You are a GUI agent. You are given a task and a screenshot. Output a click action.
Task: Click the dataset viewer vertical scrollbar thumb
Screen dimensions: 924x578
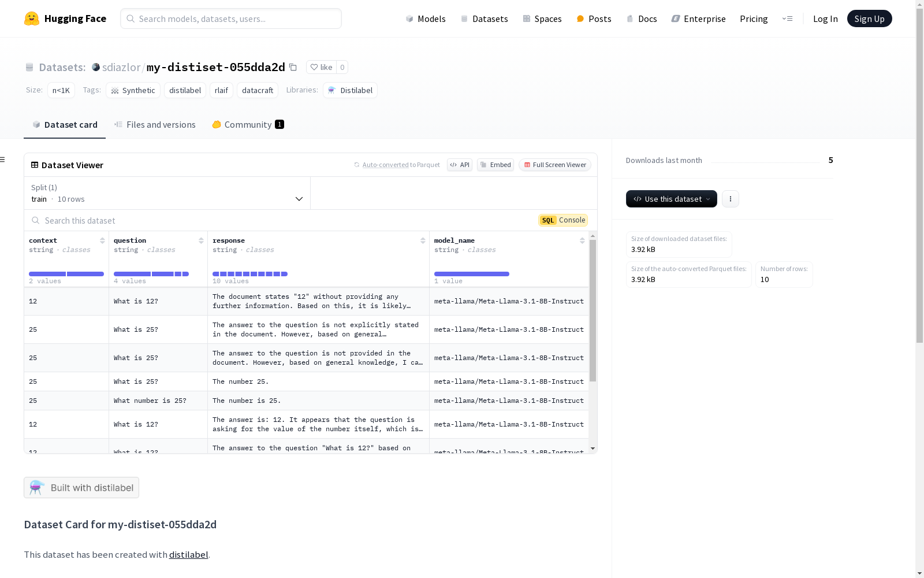coord(593,310)
